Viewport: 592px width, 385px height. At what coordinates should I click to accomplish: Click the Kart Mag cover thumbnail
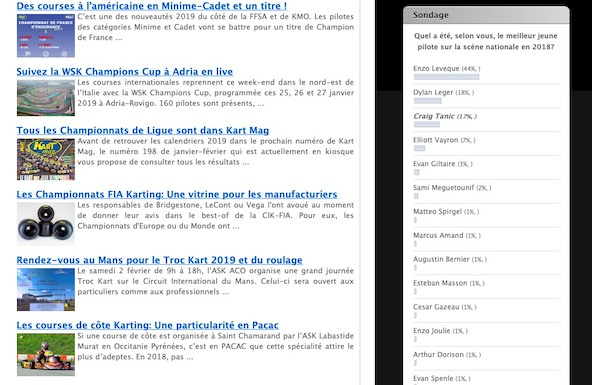[x=46, y=159]
